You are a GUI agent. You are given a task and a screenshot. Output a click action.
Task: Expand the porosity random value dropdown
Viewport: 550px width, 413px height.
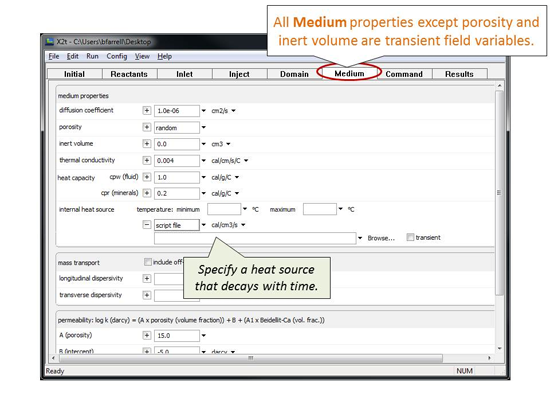204,127
